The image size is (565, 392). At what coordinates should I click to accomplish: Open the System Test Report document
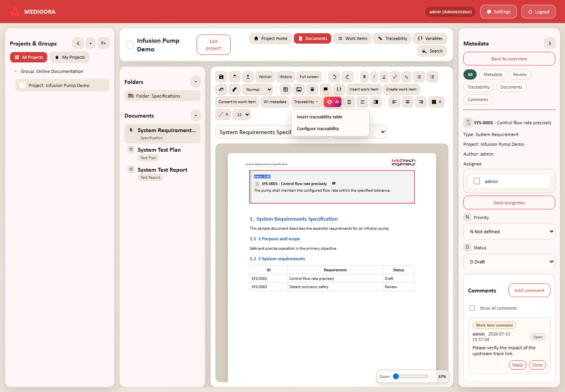162,173
